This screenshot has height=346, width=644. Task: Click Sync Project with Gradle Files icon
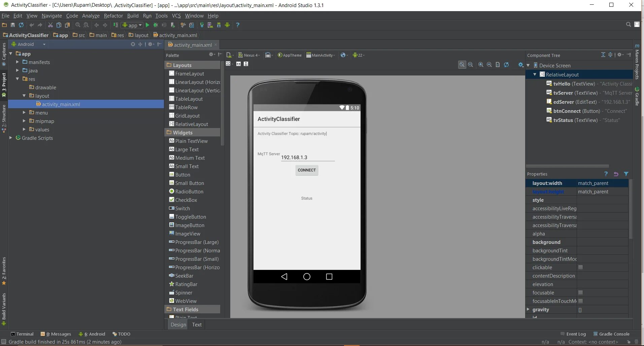coord(202,25)
